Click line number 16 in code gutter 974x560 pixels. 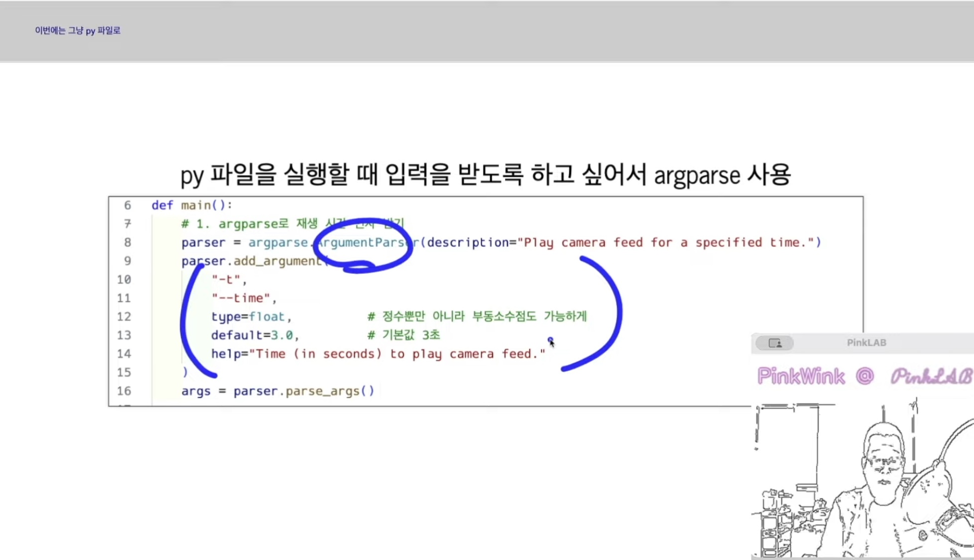coord(124,391)
